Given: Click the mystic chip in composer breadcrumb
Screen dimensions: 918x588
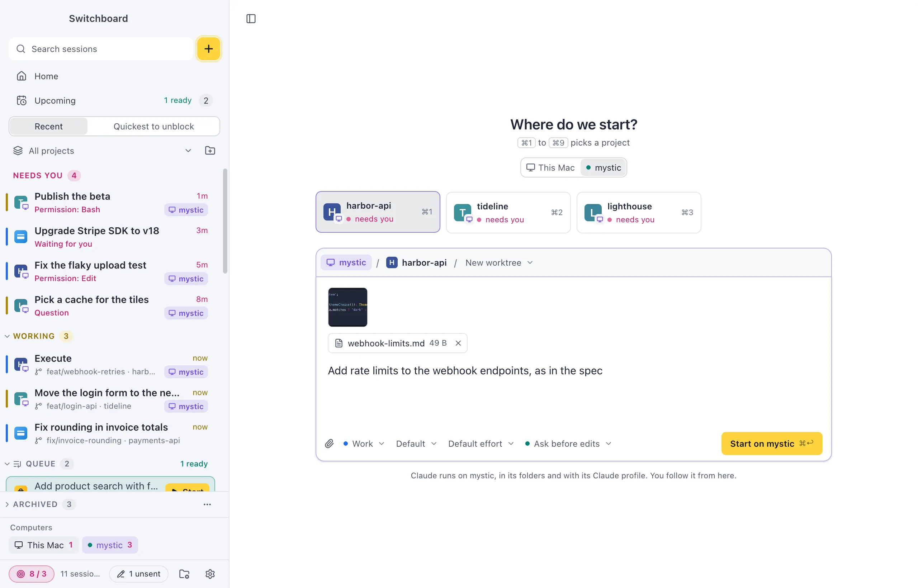Looking at the screenshot, I should (346, 262).
